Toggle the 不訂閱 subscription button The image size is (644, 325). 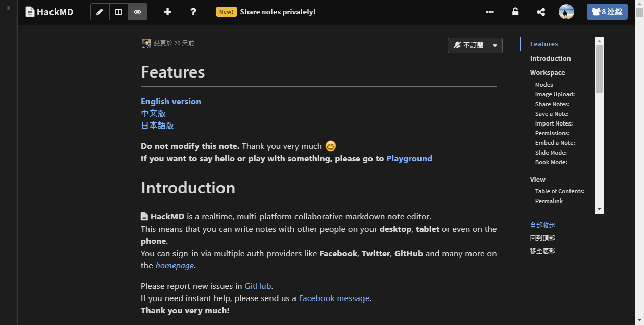[x=468, y=45]
